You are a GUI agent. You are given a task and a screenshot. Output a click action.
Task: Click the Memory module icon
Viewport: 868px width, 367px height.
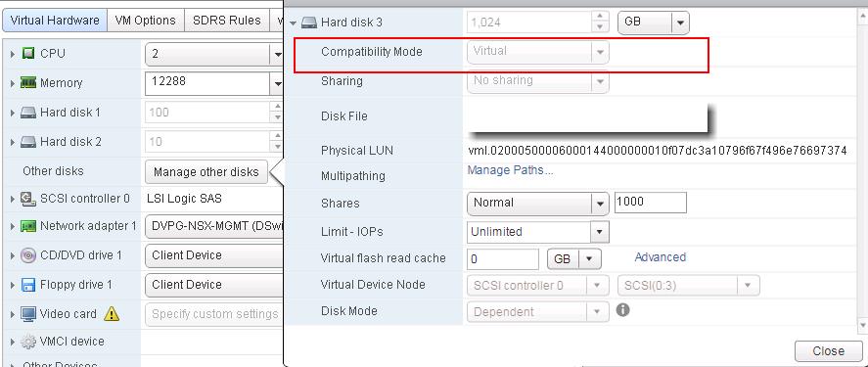[x=28, y=83]
